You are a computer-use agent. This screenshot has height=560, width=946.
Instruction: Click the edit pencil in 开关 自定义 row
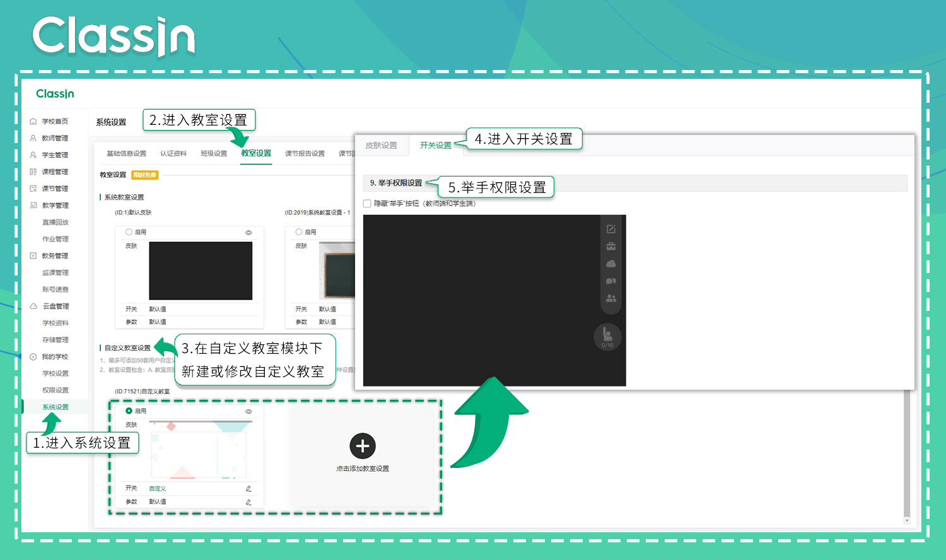(x=248, y=489)
